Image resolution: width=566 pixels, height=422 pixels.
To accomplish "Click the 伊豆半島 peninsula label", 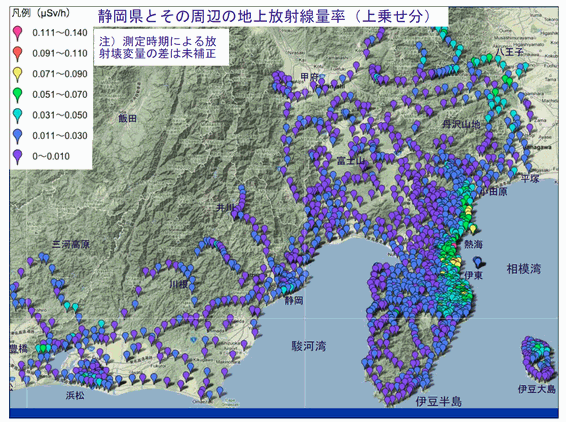I will 439,401.
